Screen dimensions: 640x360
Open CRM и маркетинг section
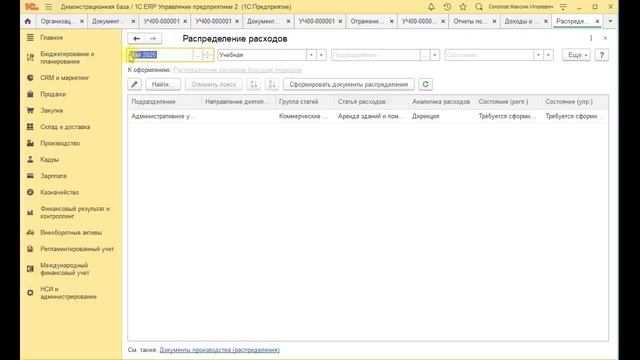pyautogui.click(x=64, y=78)
